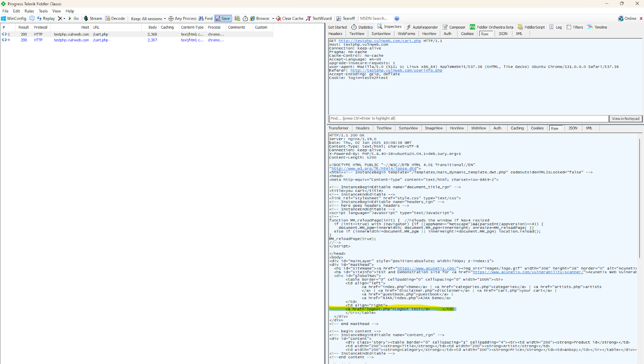The width and height of the screenshot is (644, 364).
Task: Click the Decode toolbar icon
Action: [108, 19]
